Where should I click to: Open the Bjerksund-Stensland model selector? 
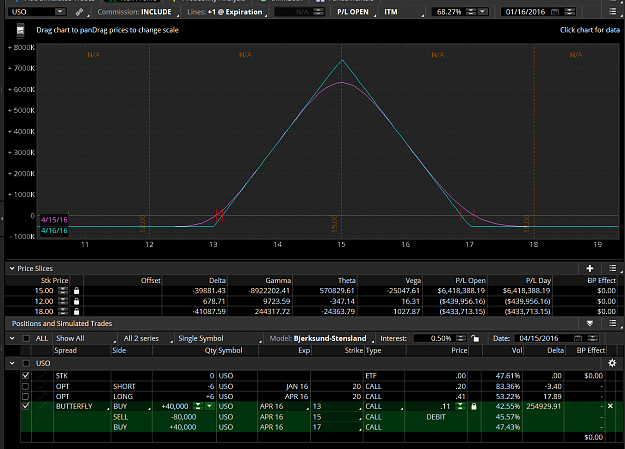point(330,338)
